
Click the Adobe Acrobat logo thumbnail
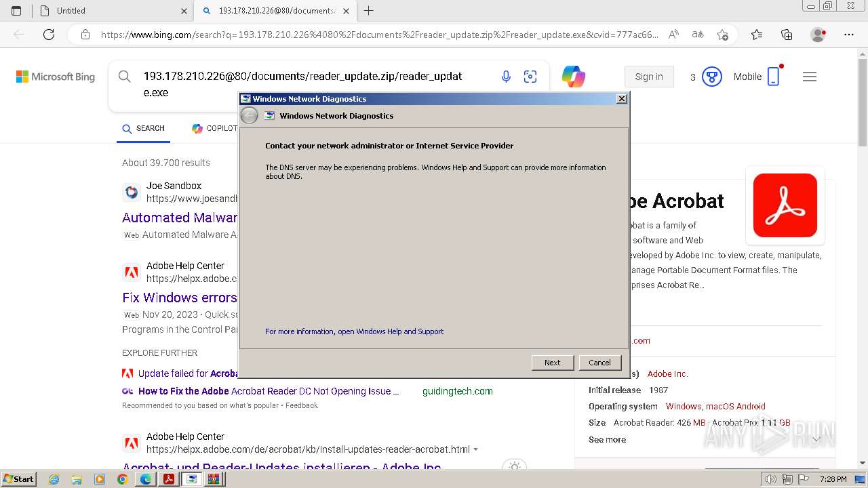pos(785,205)
